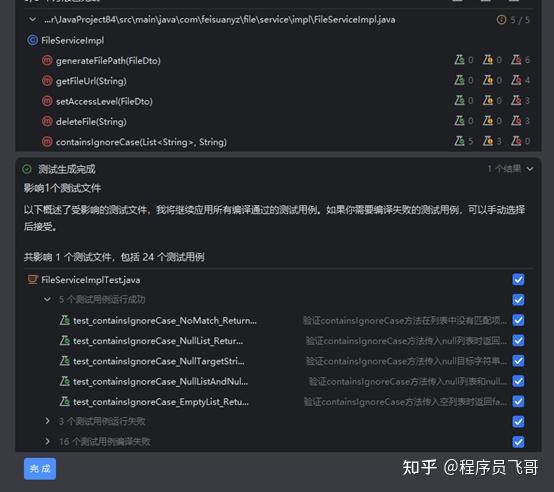The image size is (554, 492).
Task: Click the blue 完成 button
Action: [40, 469]
